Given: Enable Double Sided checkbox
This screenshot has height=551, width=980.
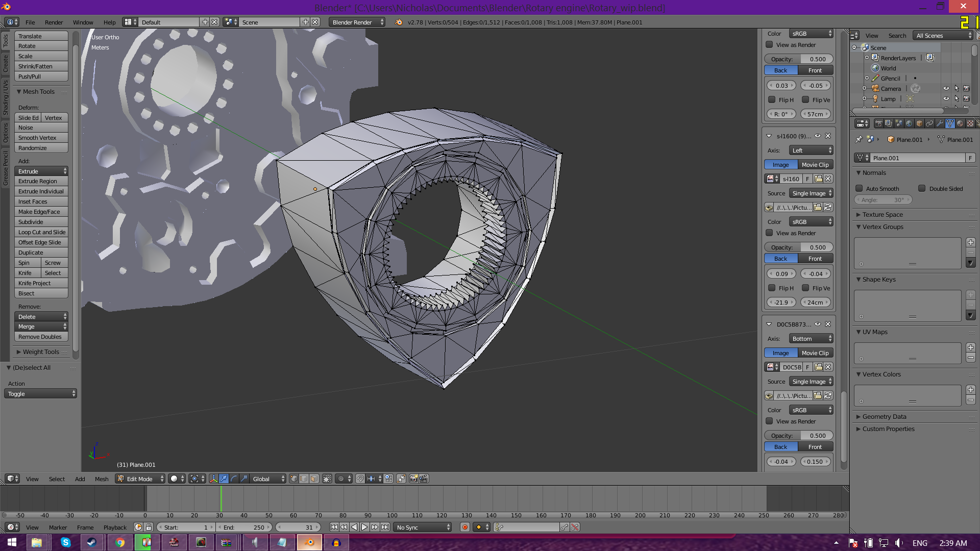Looking at the screenshot, I should (x=922, y=188).
